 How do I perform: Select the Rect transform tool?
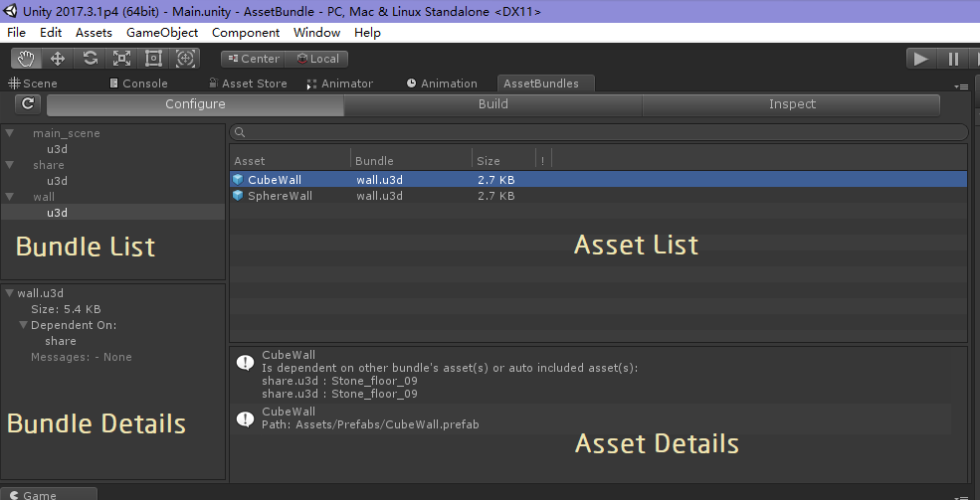point(154,59)
